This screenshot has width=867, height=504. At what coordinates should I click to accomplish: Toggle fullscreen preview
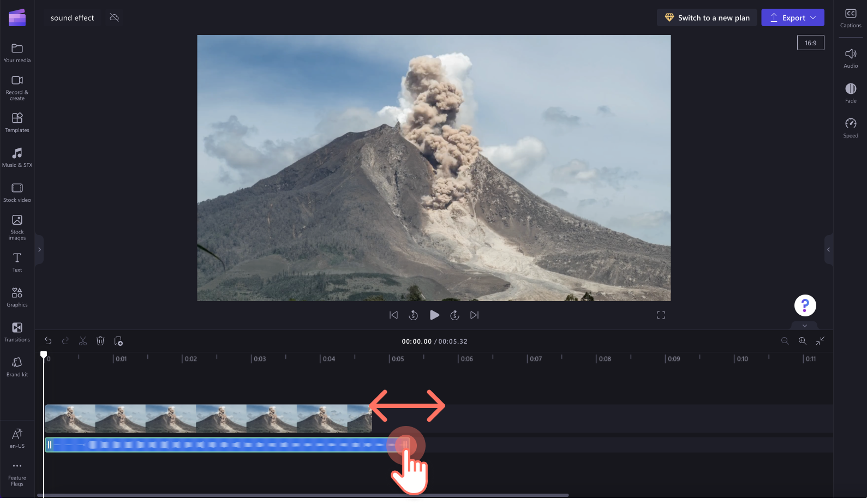click(661, 315)
